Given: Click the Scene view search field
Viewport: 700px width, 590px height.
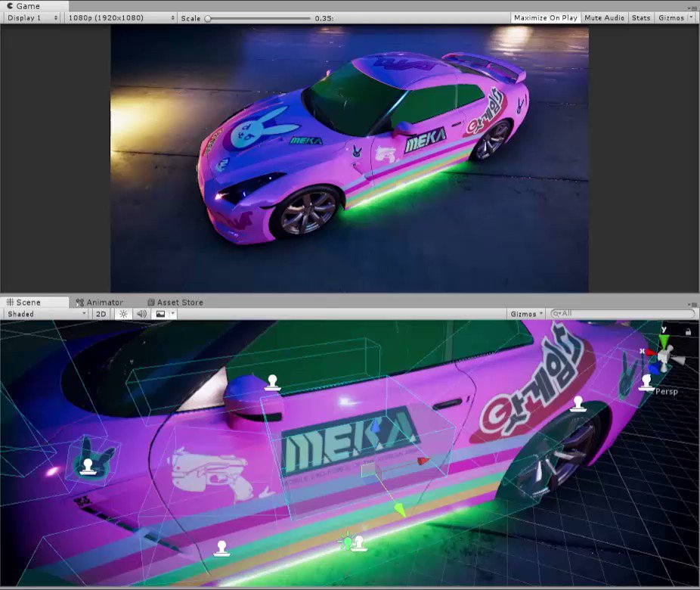Looking at the screenshot, I should [x=623, y=314].
